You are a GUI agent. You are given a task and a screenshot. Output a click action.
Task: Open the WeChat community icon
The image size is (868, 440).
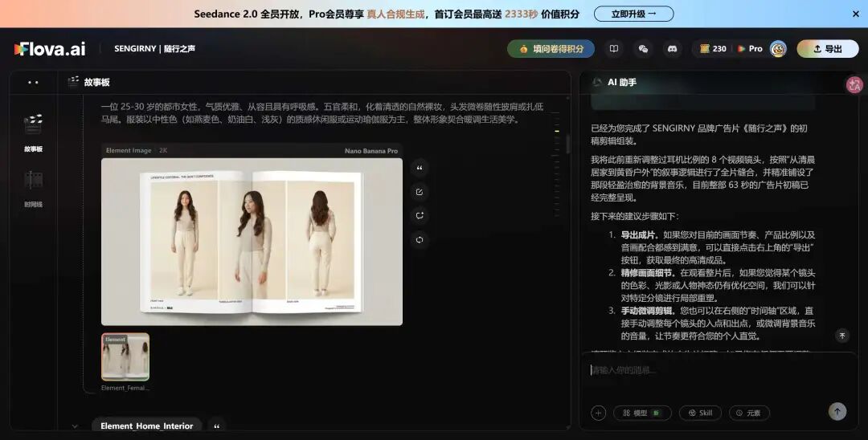[643, 49]
